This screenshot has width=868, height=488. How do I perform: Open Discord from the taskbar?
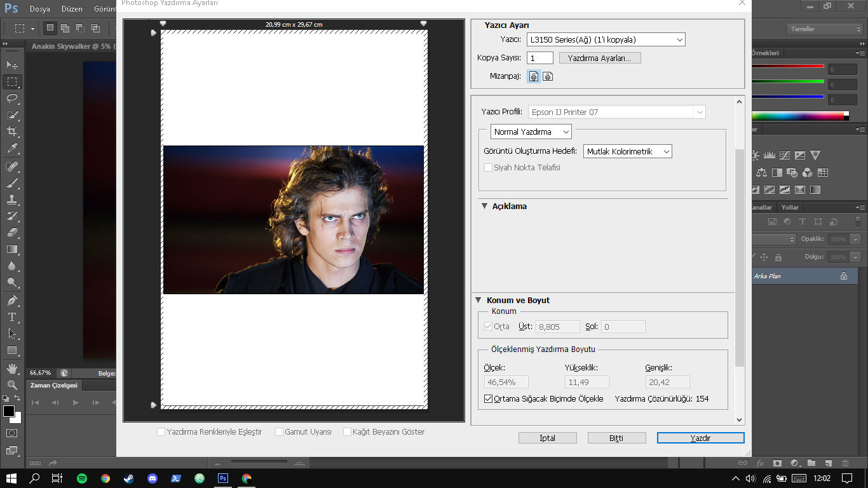pyautogui.click(x=153, y=478)
